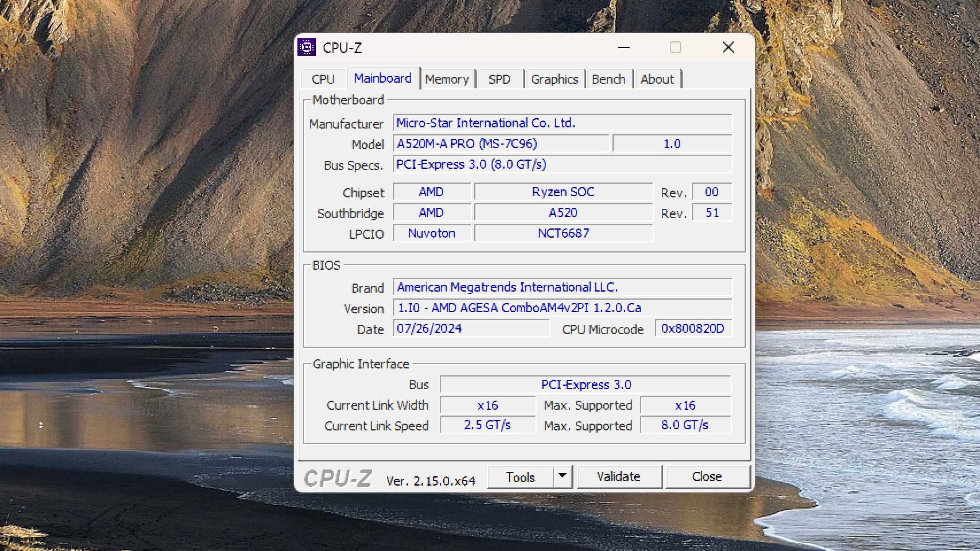Minimize the CPU-Z window
980x551 pixels.
point(624,47)
